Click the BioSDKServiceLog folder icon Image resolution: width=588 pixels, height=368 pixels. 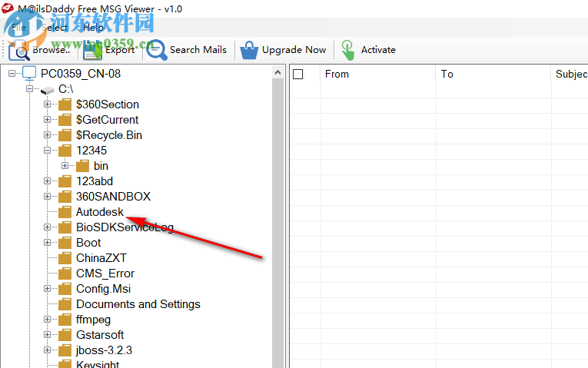click(65, 227)
